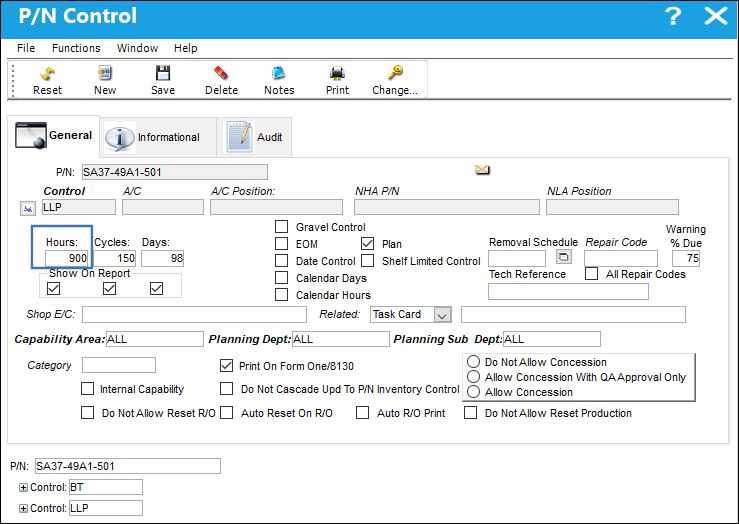The height and width of the screenshot is (524, 739).
Task: Open the Window menu
Action: 137,48
